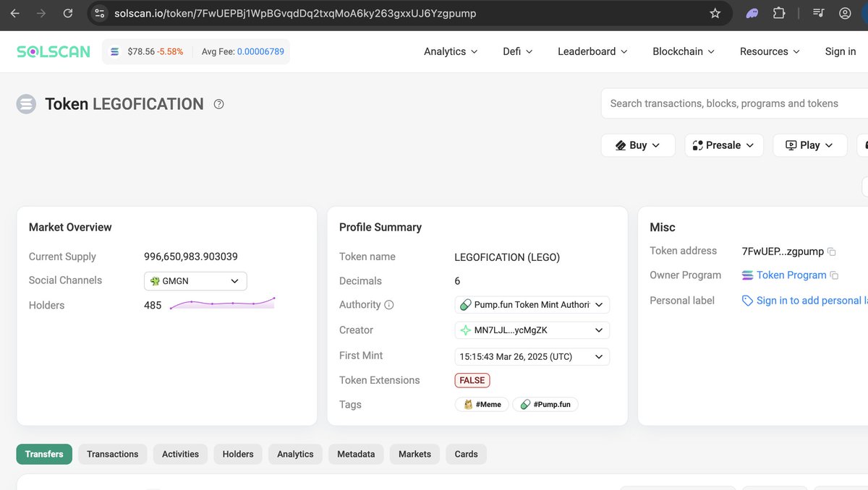Switch to the Activities tab
This screenshot has height=490, width=868.
pos(180,454)
